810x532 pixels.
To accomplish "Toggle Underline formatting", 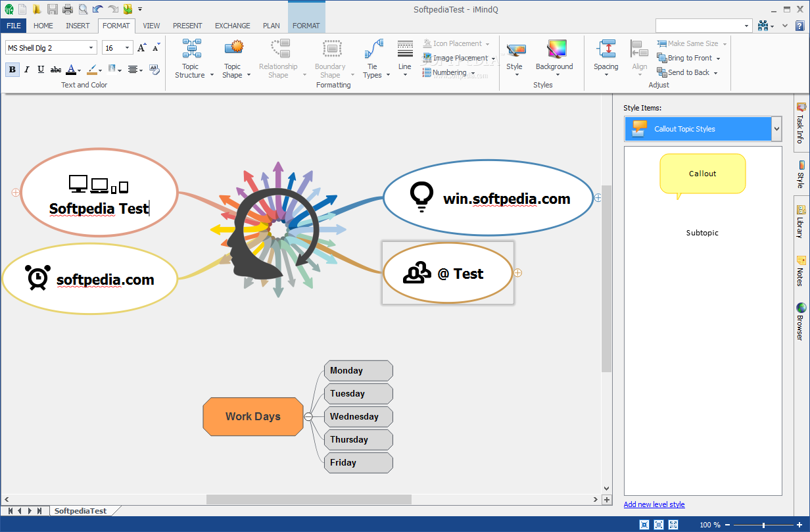I will [41, 69].
